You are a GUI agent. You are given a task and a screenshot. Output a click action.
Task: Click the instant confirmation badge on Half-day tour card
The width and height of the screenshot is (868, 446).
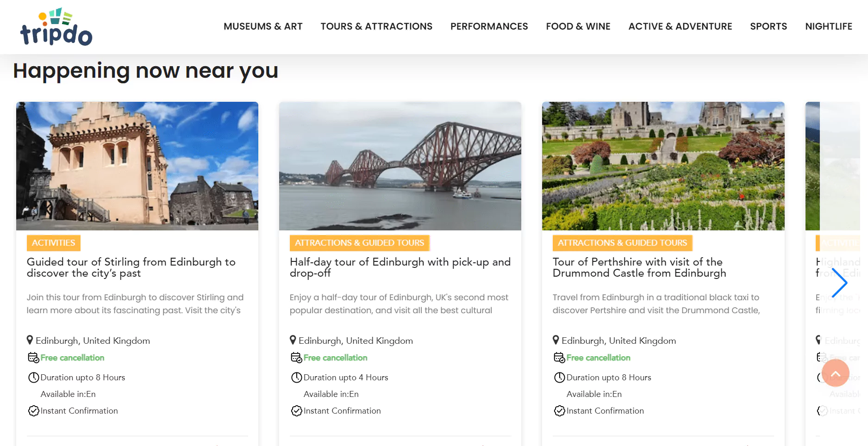click(x=336, y=411)
